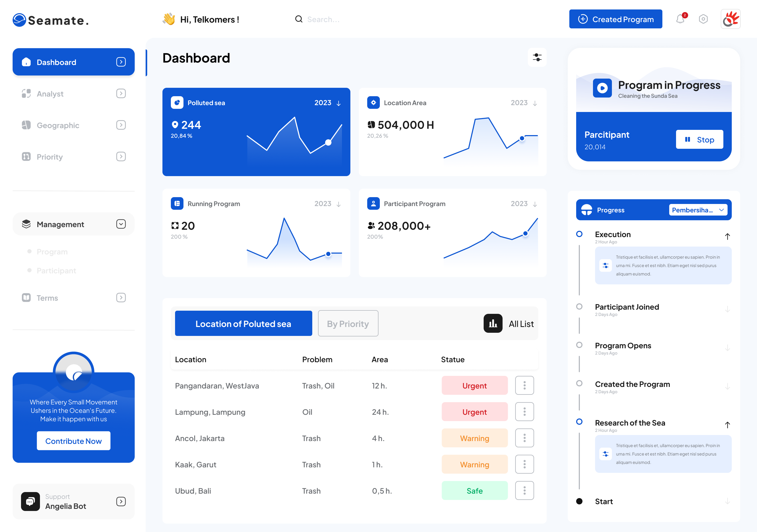Viewport: 757px width, 532px height.
Task: Click three-dot menu for Pangandaran row
Action: tap(524, 385)
